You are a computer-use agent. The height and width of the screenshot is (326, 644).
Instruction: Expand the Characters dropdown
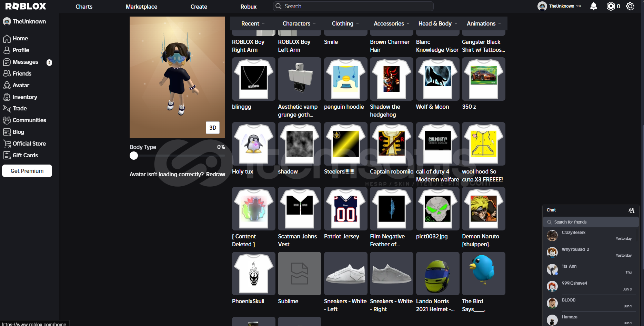[x=299, y=23]
